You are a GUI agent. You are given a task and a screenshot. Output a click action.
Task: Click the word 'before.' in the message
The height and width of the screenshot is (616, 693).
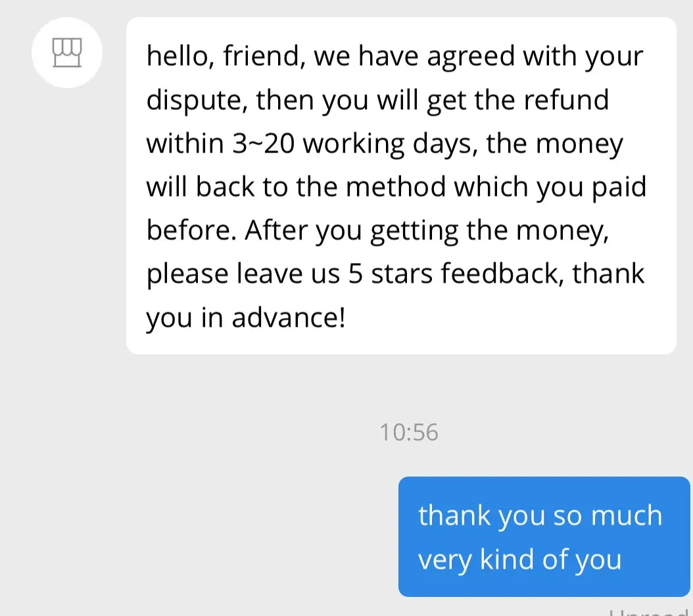[x=191, y=230]
